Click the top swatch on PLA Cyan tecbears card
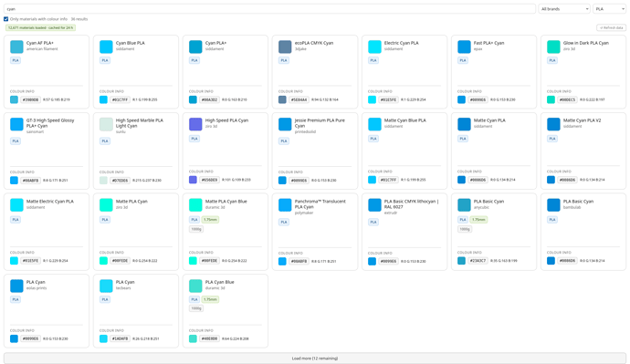The width and height of the screenshot is (630, 364). tap(106, 286)
